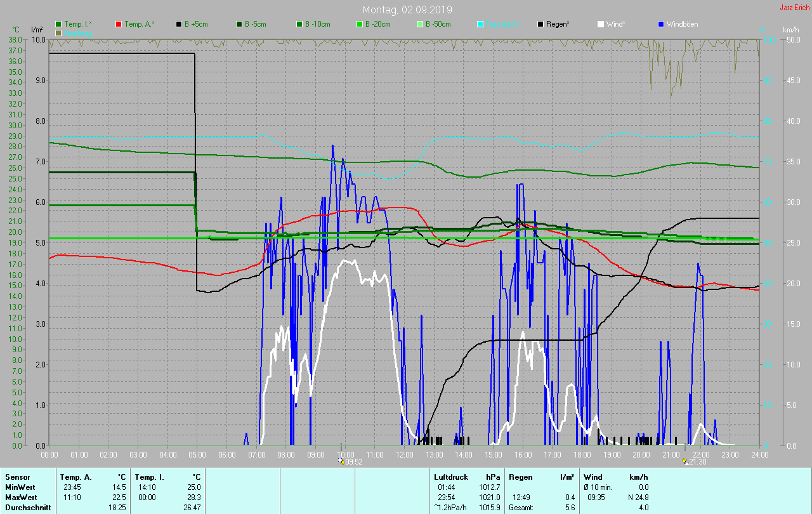The image size is (812, 514).
Task: Click the MaxWert row label
Action: (x=21, y=498)
